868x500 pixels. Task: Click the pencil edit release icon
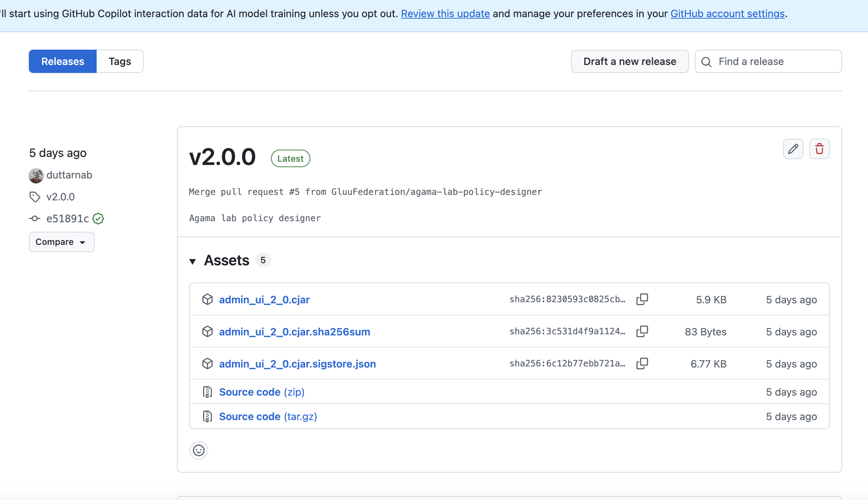793,149
